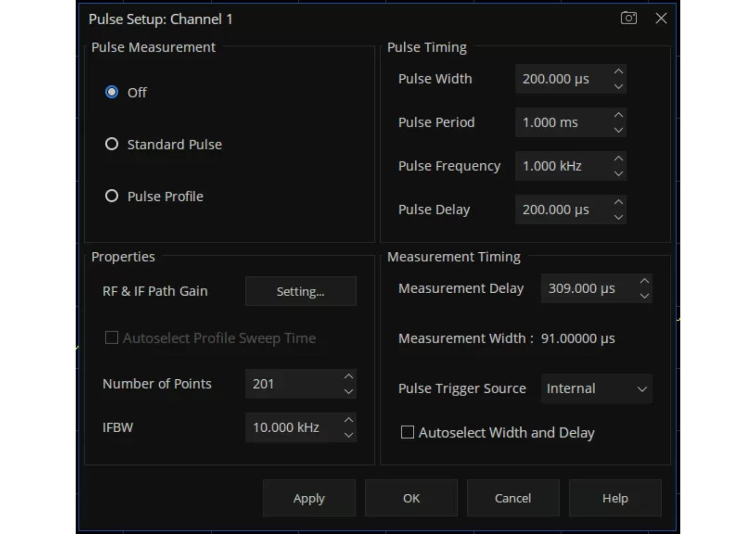The width and height of the screenshot is (756, 534).
Task: Increase Measurement Delay with up arrow
Action: pyautogui.click(x=644, y=281)
